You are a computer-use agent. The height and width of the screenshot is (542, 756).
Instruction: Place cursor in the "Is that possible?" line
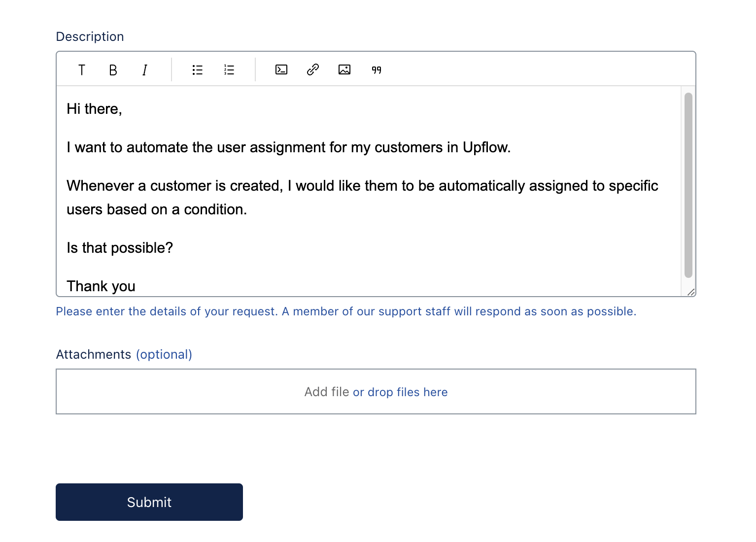(x=120, y=248)
